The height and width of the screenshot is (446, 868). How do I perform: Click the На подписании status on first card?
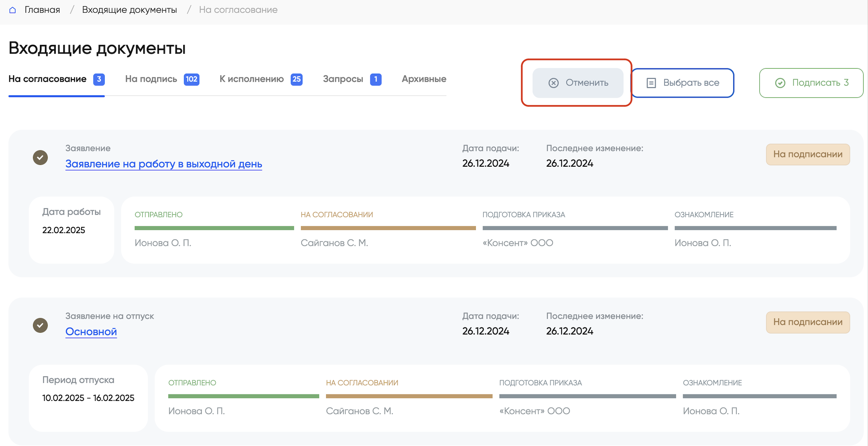[808, 154]
